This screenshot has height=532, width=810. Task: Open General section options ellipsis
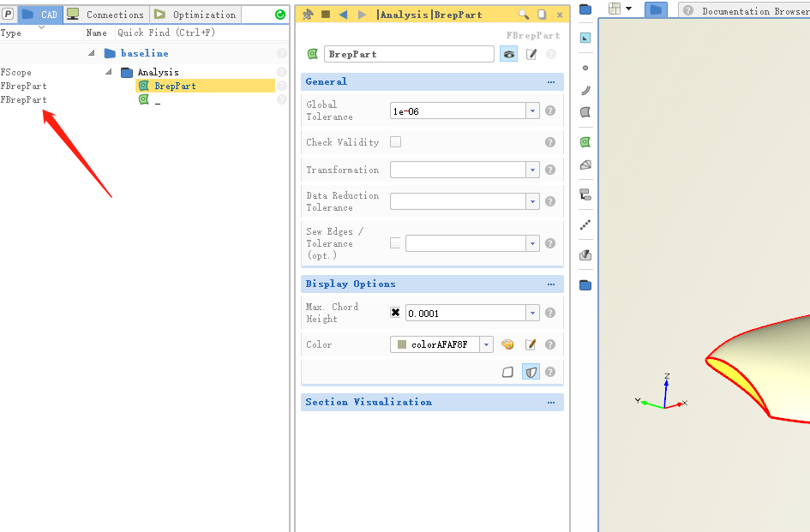coord(551,81)
